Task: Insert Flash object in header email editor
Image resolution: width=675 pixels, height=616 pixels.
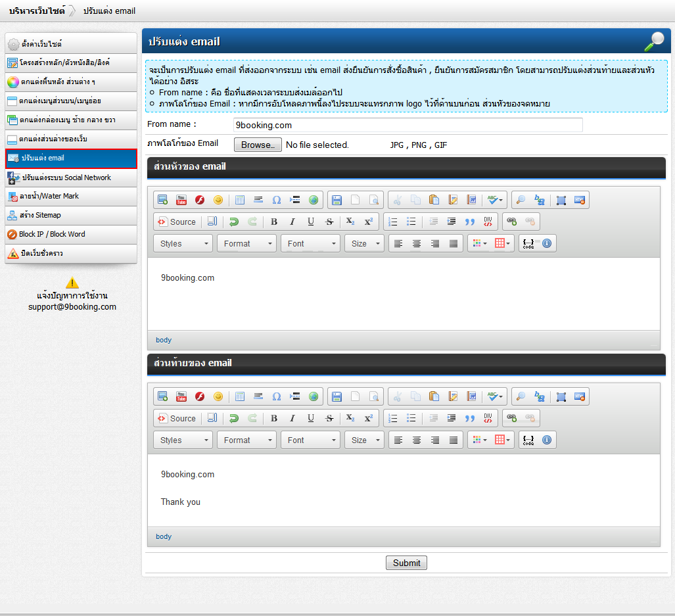Action: pyautogui.click(x=200, y=200)
